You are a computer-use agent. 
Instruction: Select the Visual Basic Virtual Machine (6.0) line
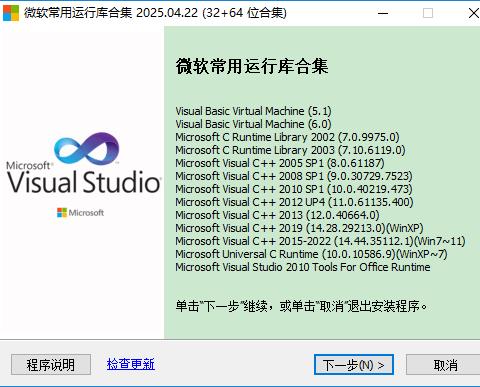click(253, 124)
